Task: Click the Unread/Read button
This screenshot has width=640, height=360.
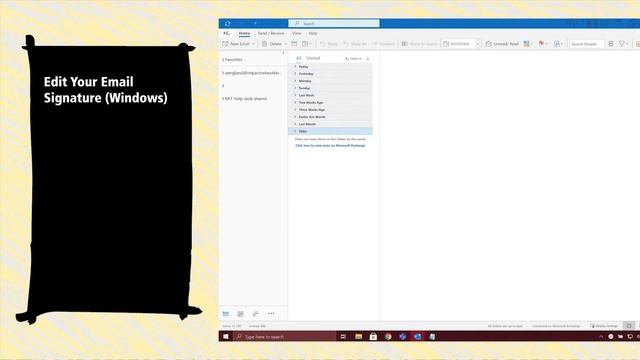Action: pos(502,44)
